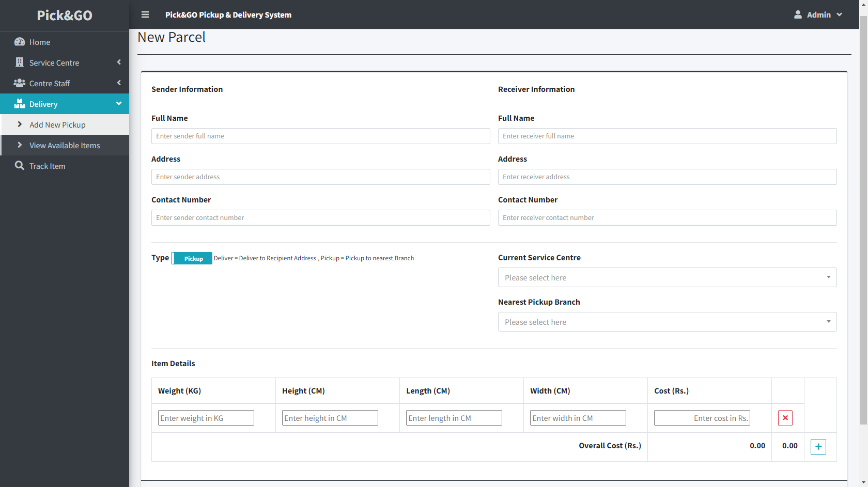Click the Admin user icon
Viewport: 868px width, 487px height.
(798, 14)
